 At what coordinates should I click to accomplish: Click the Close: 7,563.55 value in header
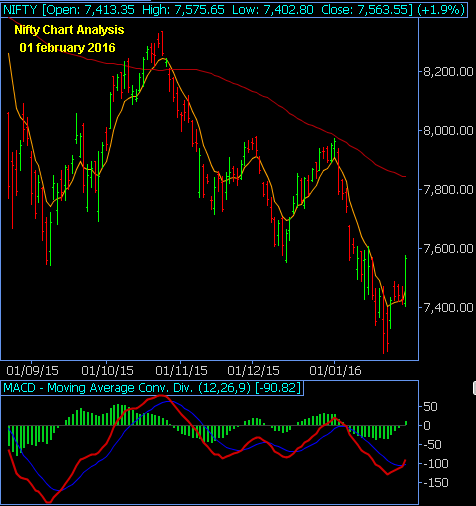click(365, 10)
